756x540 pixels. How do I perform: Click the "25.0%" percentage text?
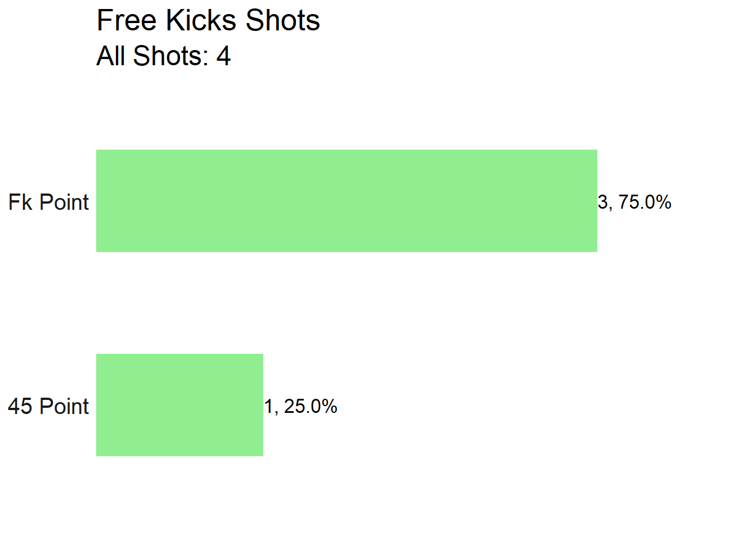point(310,406)
